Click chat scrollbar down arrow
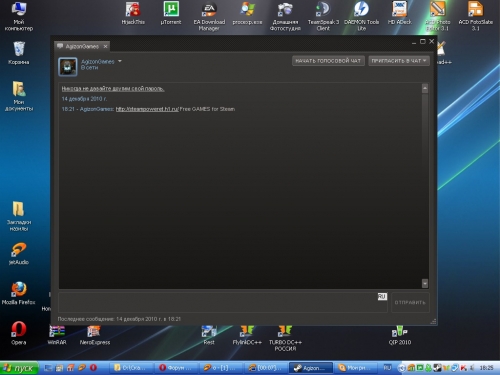Screen dimensions: 500x375 coord(425,283)
